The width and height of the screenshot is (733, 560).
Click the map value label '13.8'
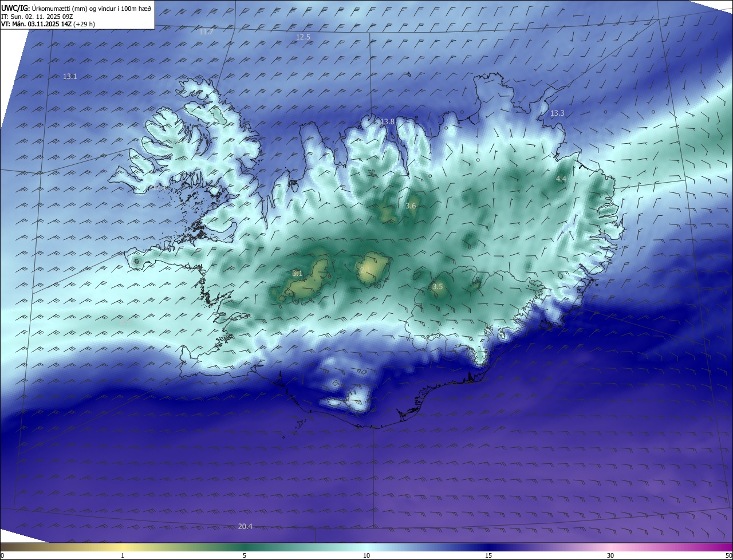(388, 121)
